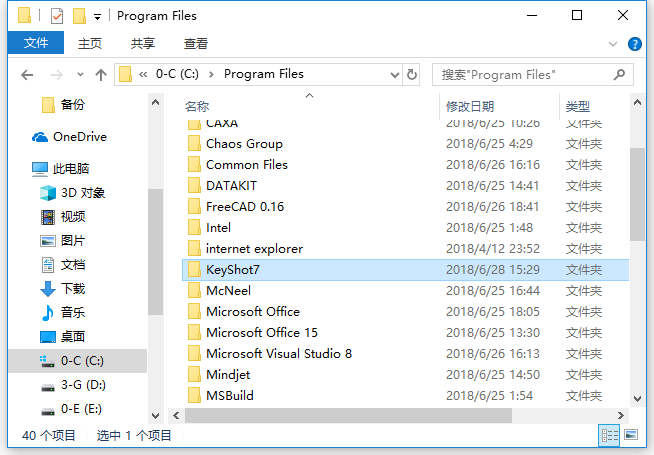
Task: Switch to details view layout
Action: point(609,436)
